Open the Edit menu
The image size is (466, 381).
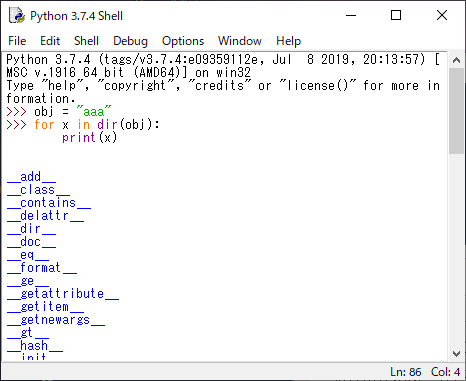[50, 41]
